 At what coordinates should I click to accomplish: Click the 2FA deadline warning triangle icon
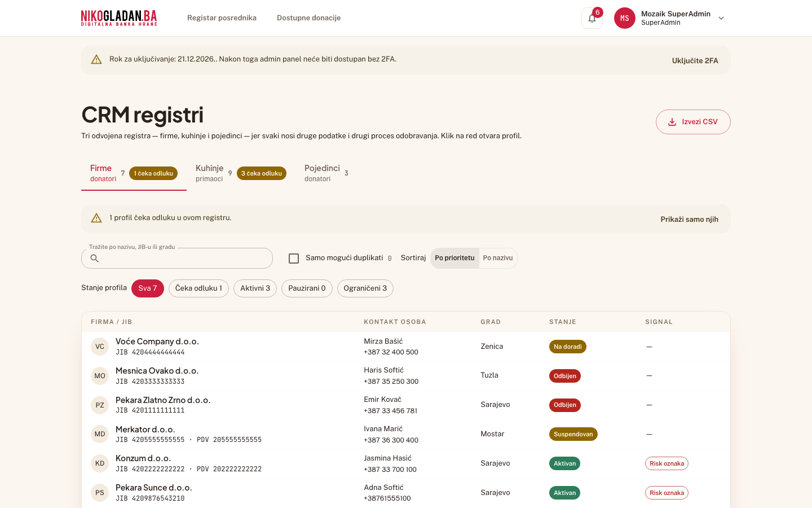96,59
